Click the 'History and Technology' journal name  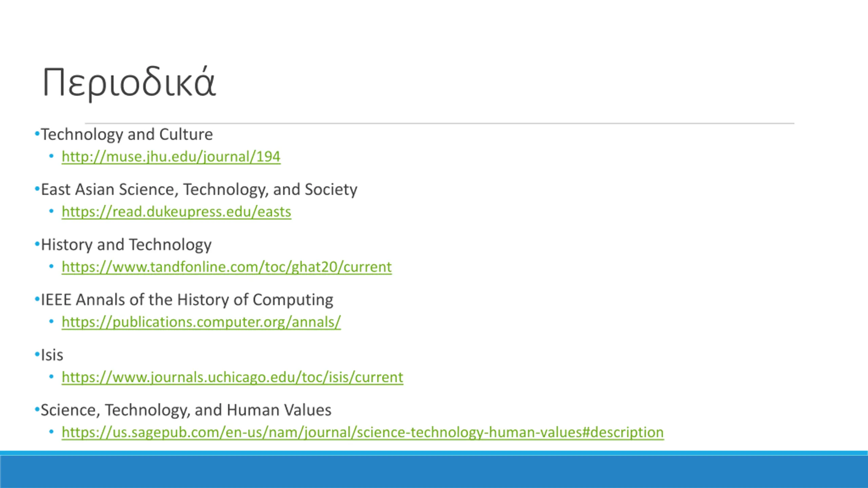click(126, 245)
